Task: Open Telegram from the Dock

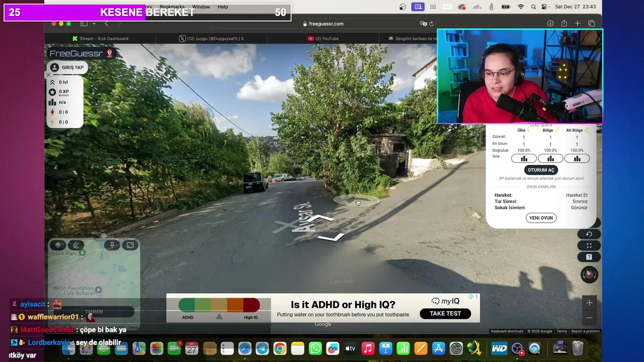Action: tap(262, 348)
